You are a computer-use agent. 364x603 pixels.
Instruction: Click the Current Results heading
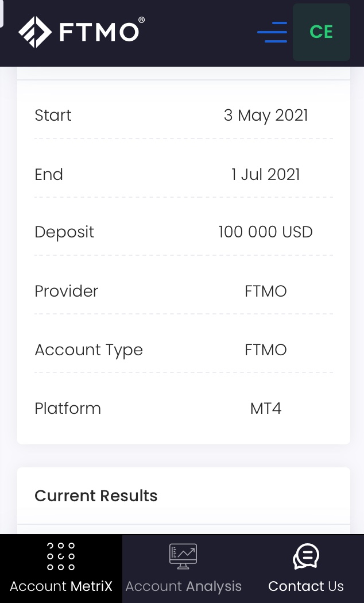pyautogui.click(x=96, y=496)
